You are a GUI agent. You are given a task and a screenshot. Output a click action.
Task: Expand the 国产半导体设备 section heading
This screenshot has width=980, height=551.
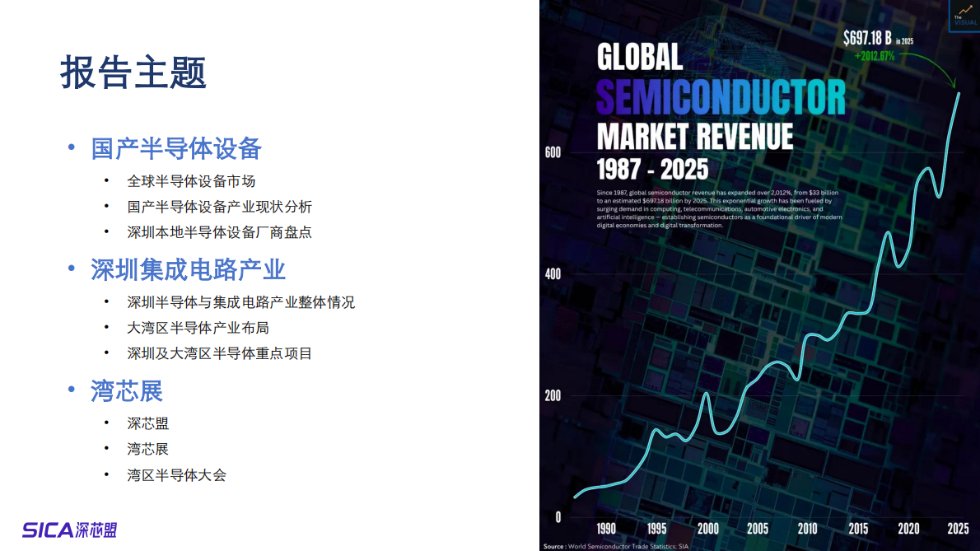[x=178, y=148]
